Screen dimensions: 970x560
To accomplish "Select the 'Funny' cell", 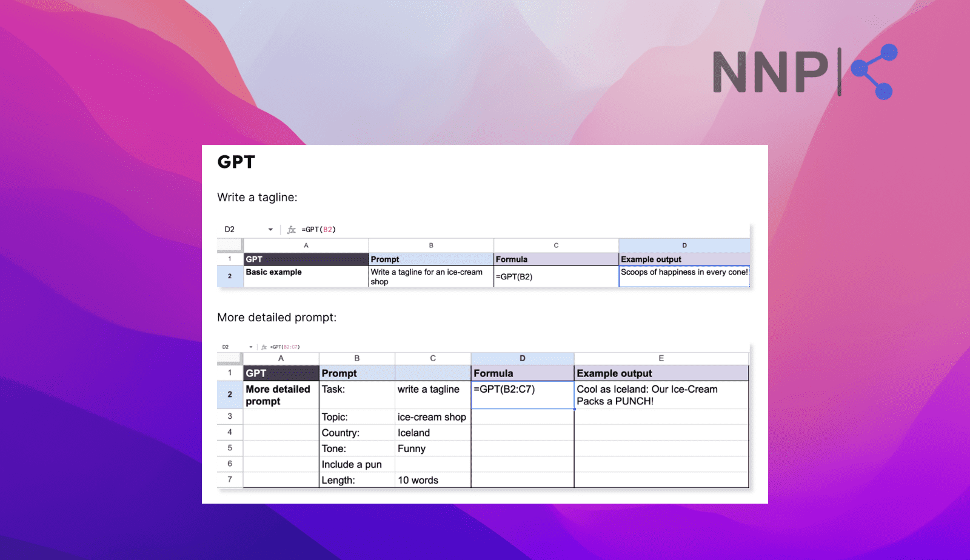I will click(x=433, y=448).
